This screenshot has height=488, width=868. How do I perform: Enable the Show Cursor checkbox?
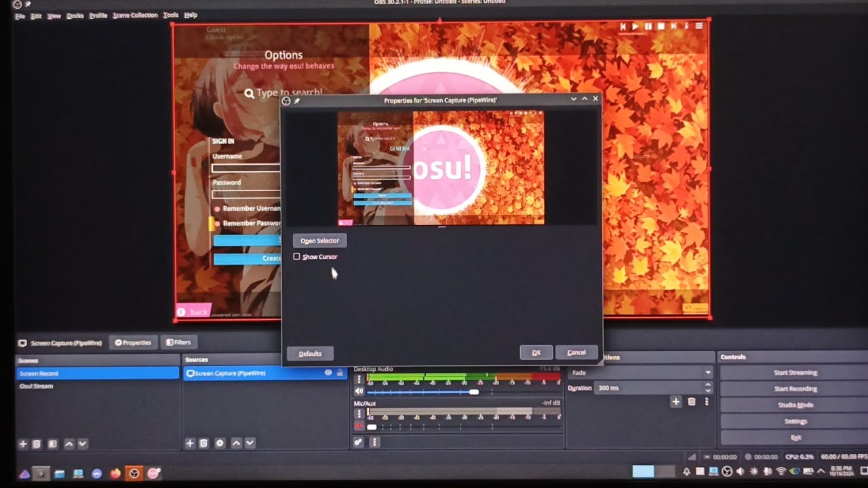click(x=296, y=257)
